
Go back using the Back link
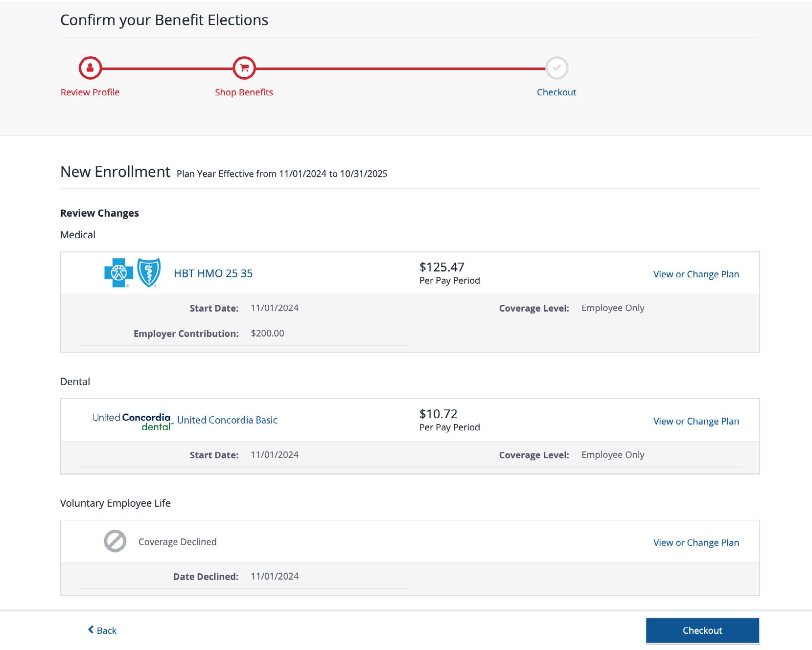click(x=107, y=630)
